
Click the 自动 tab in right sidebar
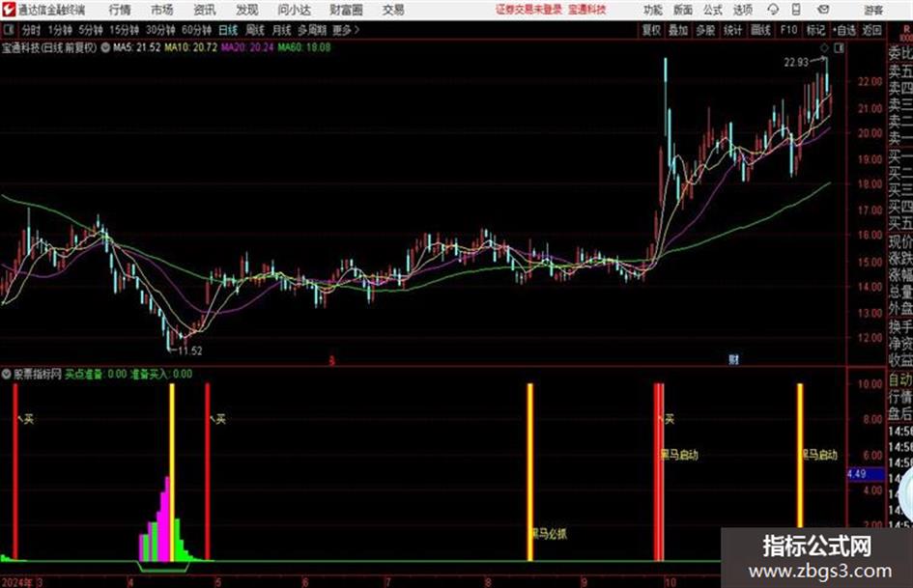900,380
